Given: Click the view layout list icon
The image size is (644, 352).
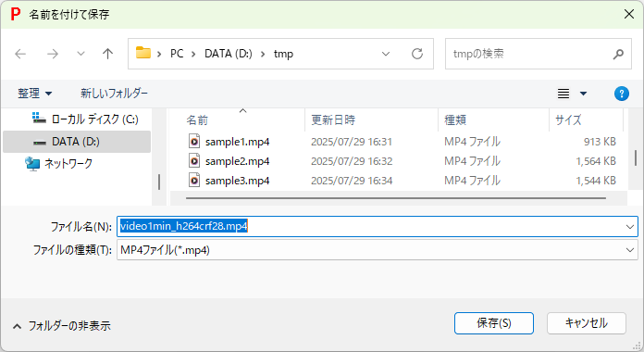Looking at the screenshot, I should [563, 94].
